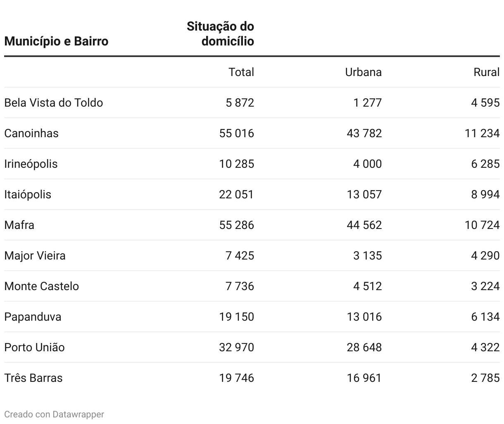Select the Irineópolis row label

point(31,164)
